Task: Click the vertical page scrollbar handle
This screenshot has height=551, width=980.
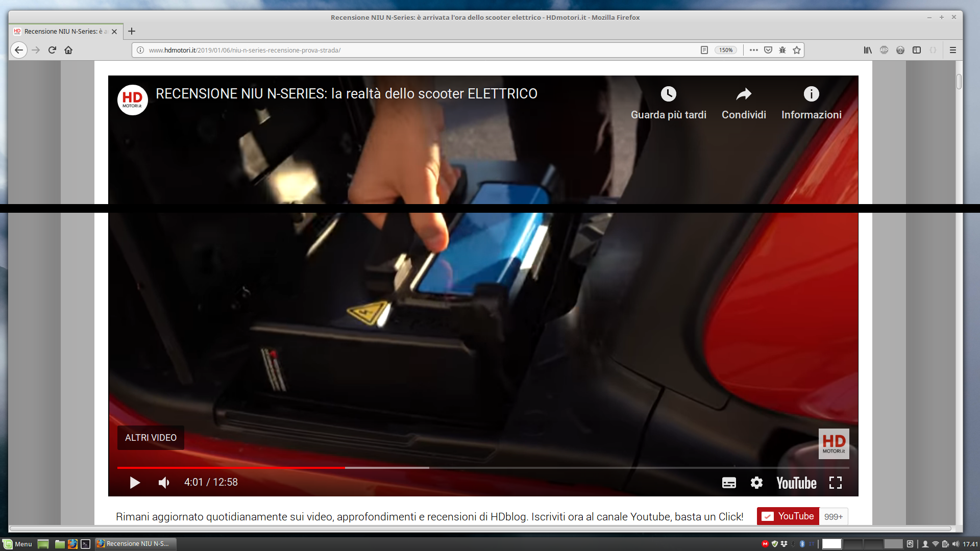Action: point(959,82)
